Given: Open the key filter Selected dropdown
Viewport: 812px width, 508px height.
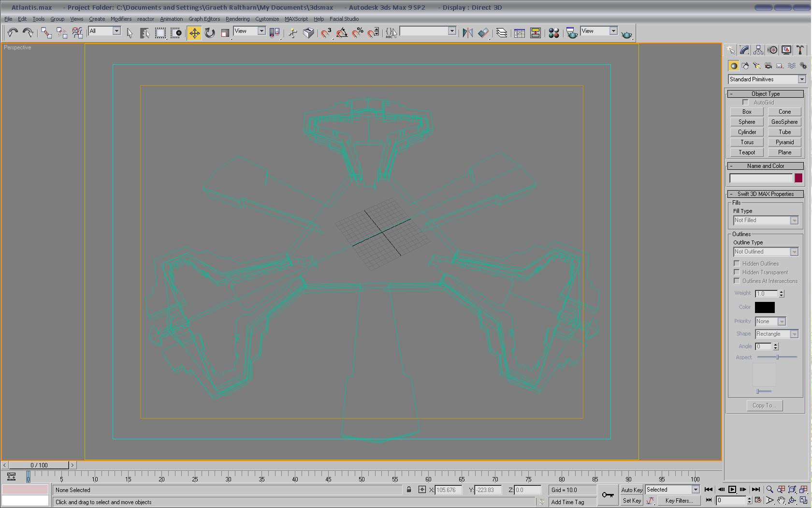Looking at the screenshot, I should (672, 490).
